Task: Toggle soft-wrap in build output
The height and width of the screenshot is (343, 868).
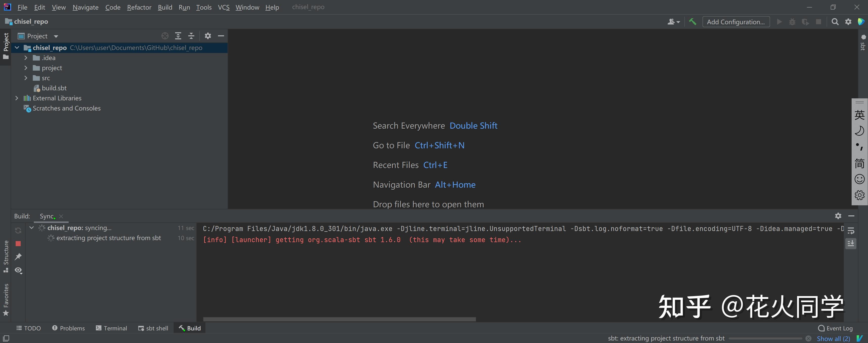Action: pyautogui.click(x=851, y=231)
